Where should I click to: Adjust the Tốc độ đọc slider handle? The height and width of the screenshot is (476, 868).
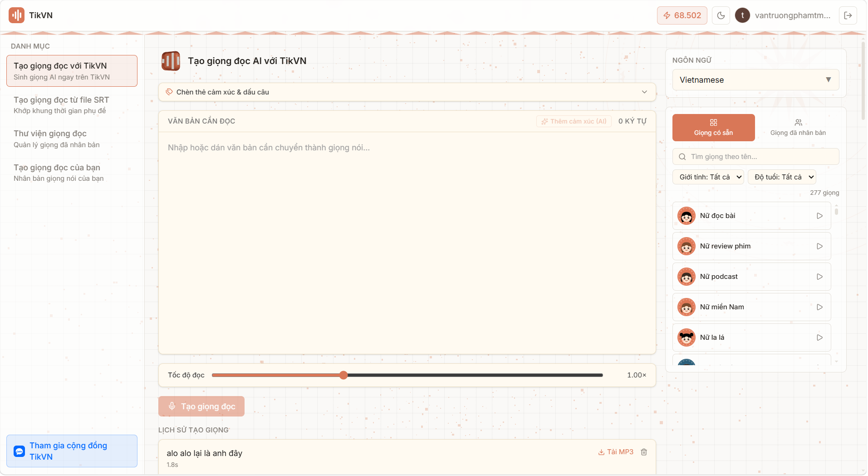point(343,375)
